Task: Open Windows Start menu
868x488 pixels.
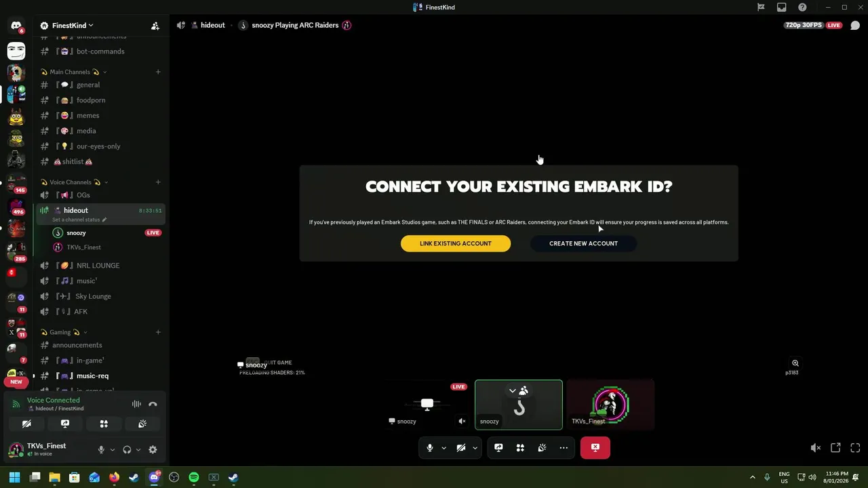Action: 15,477
